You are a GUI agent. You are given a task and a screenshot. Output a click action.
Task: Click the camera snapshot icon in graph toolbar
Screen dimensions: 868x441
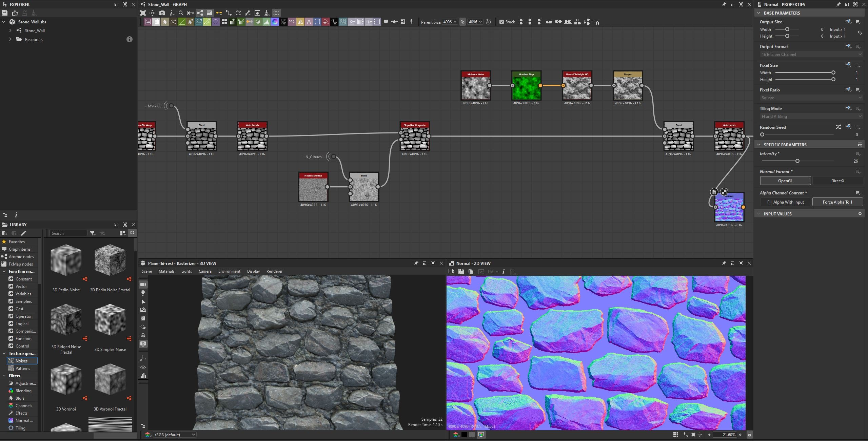[x=162, y=13]
